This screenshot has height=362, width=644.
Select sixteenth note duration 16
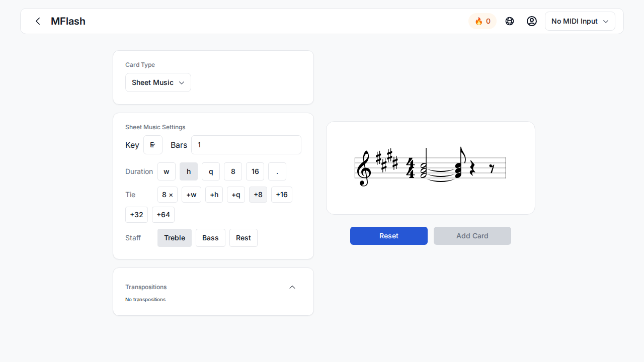point(255,171)
